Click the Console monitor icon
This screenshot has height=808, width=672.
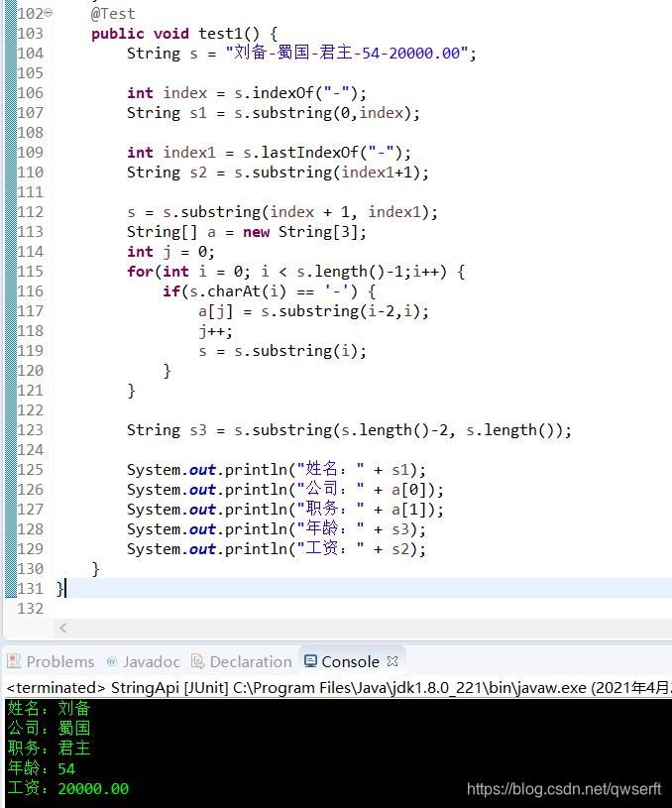[310, 661]
